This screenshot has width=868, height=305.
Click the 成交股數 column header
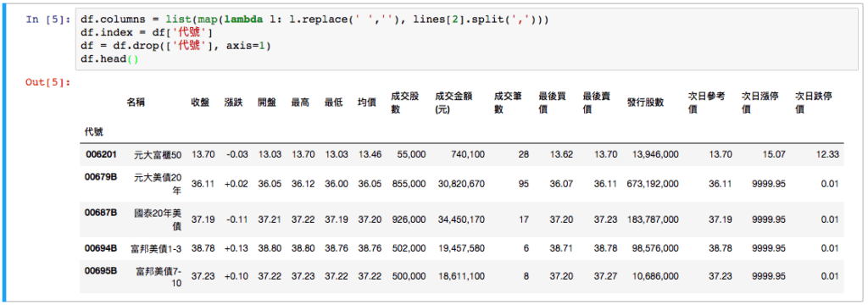405,103
